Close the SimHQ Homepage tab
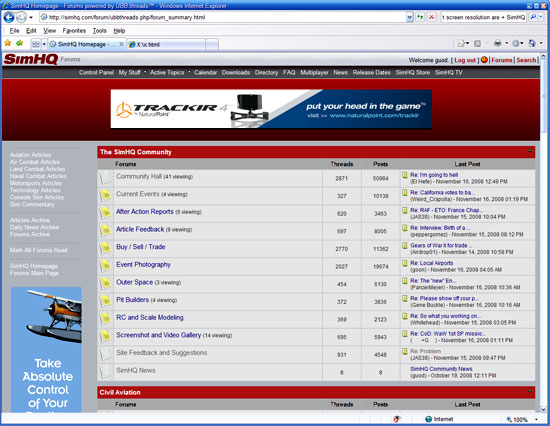Image resolution: width=550 pixels, height=426 pixels. coord(121,44)
